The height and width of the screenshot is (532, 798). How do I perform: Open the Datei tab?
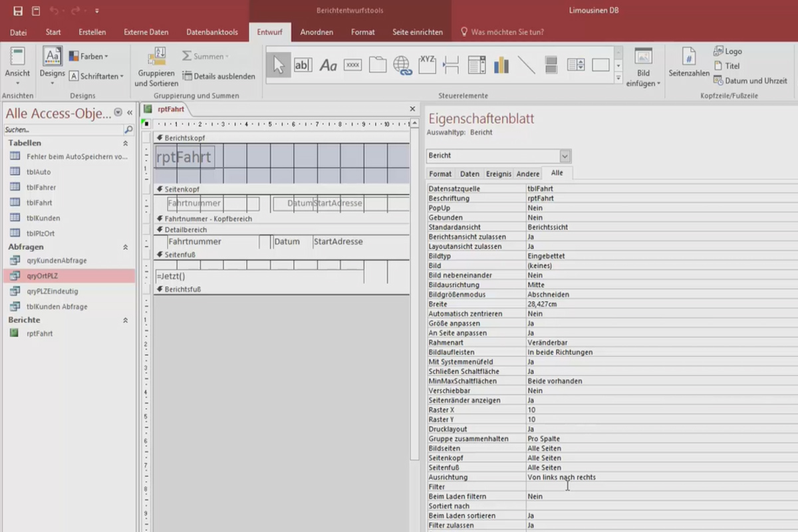pos(19,32)
